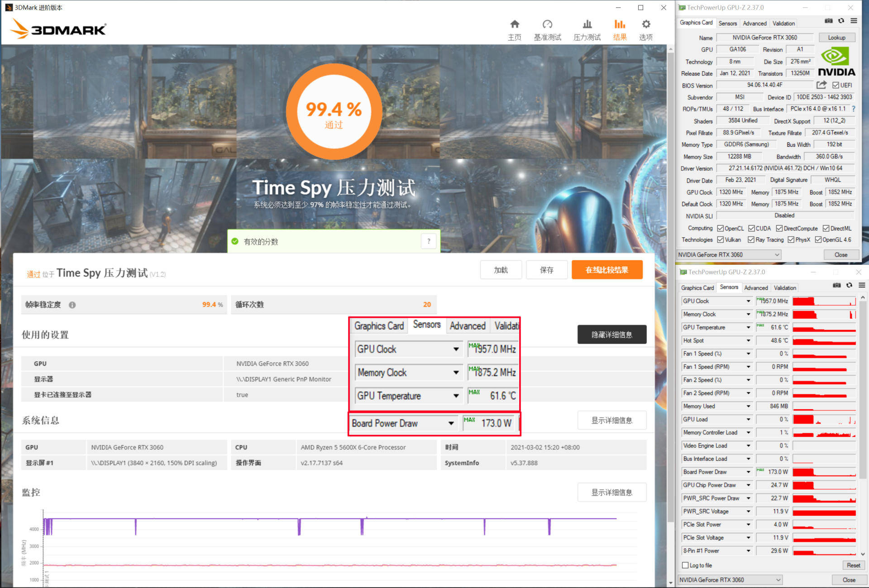Click Close button in Sensors GPU-Z window
The image size is (869, 588).
pyautogui.click(x=849, y=580)
